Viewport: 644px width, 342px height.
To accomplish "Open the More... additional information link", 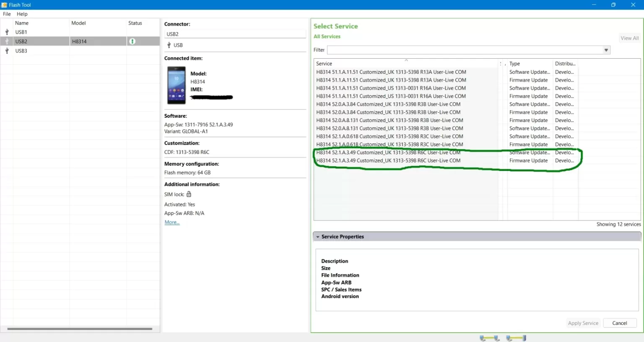I will click(172, 223).
